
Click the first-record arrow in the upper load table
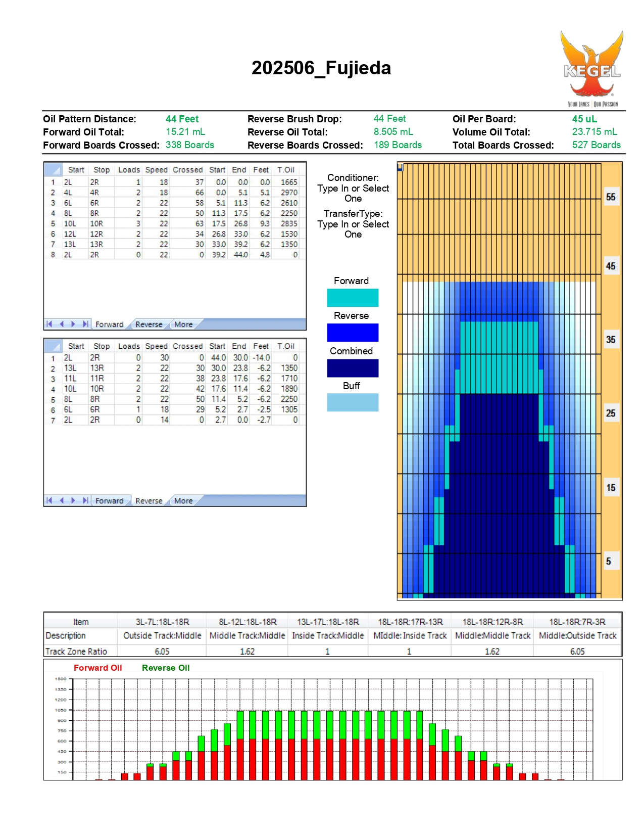(x=49, y=324)
